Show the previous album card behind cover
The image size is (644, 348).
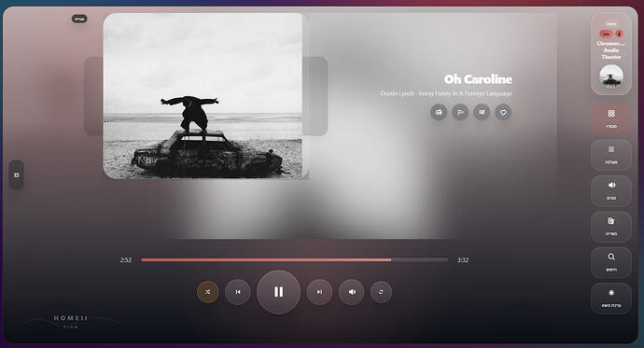93,96
